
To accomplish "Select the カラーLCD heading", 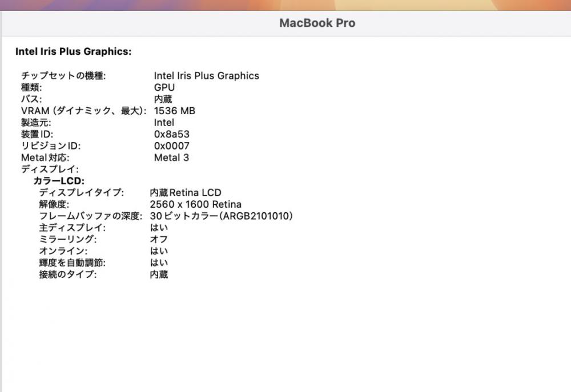I will (59, 180).
